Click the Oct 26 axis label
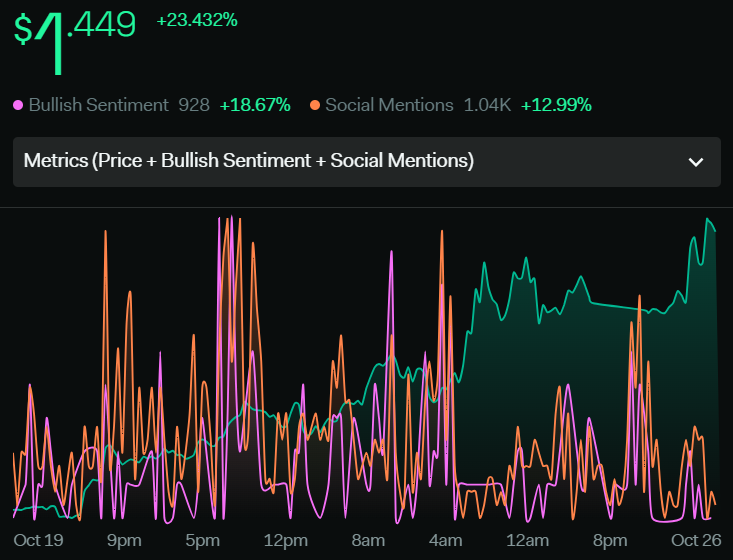This screenshot has width=733, height=560. click(696, 540)
